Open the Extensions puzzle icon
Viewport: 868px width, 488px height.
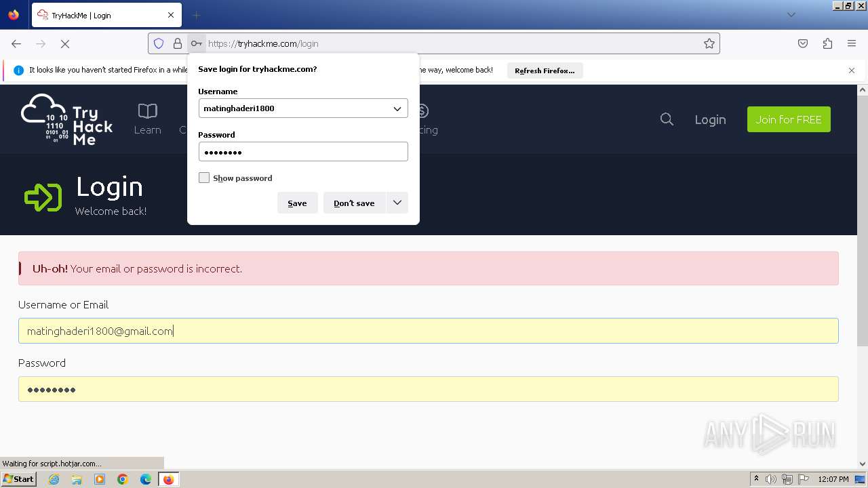tap(827, 43)
